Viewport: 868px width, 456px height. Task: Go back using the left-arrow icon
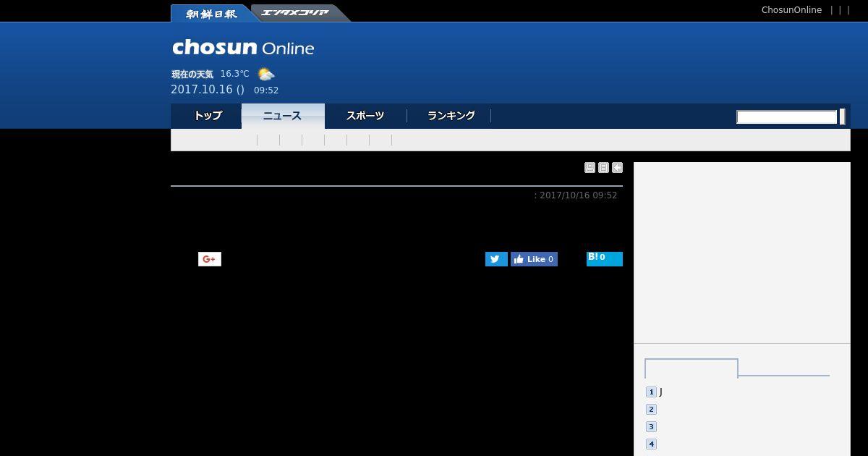click(x=617, y=167)
